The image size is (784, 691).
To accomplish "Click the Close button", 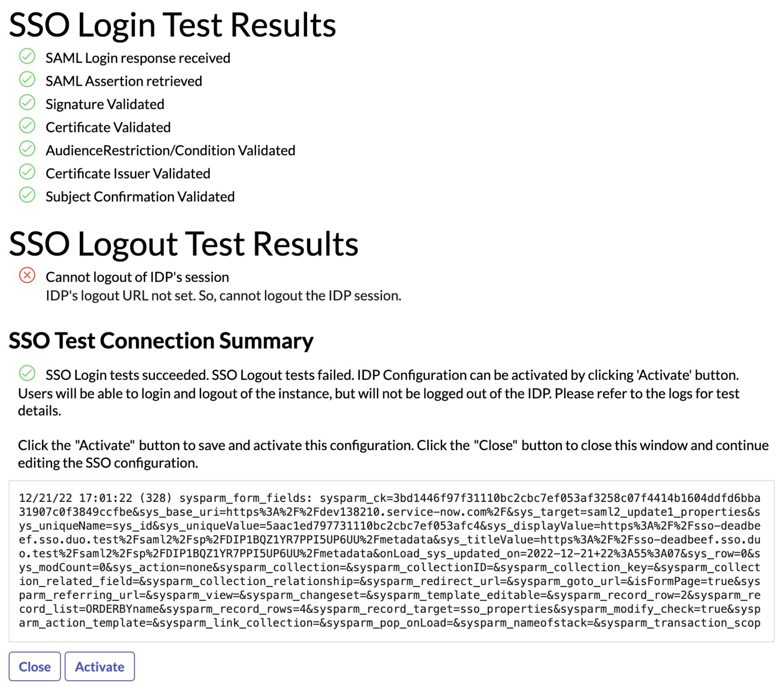I will click(35, 666).
